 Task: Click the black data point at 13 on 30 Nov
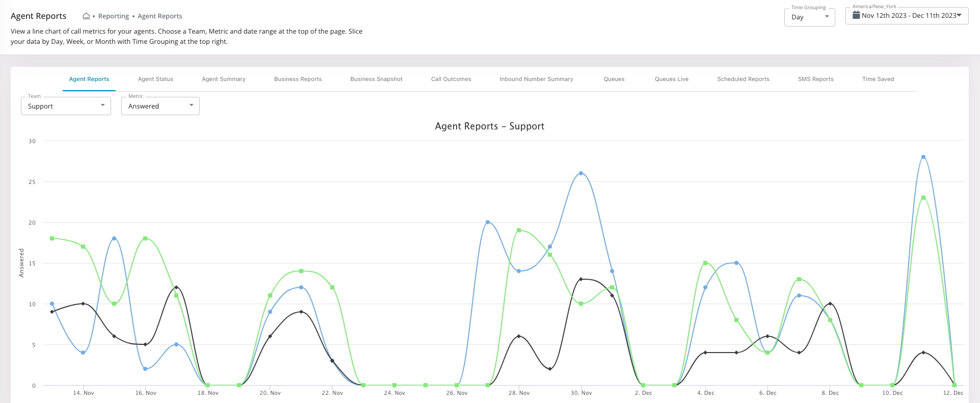click(581, 279)
